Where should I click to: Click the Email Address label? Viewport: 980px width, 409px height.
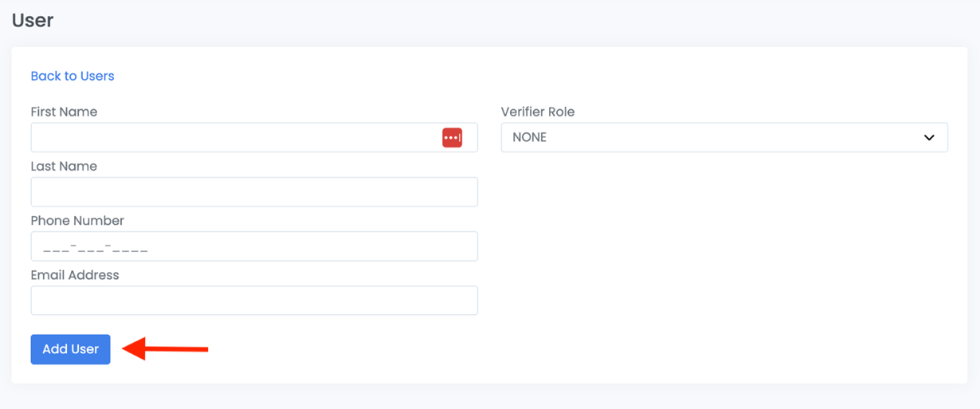[x=75, y=275]
